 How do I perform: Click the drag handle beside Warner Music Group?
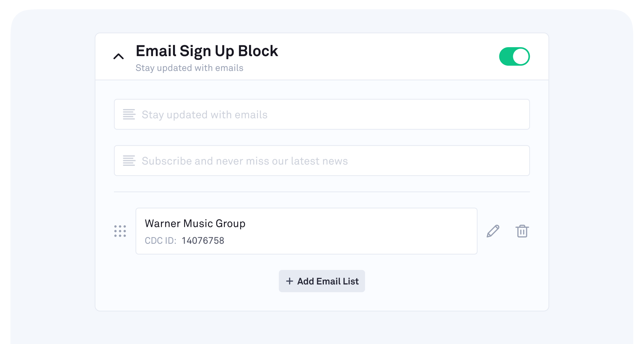(x=119, y=231)
